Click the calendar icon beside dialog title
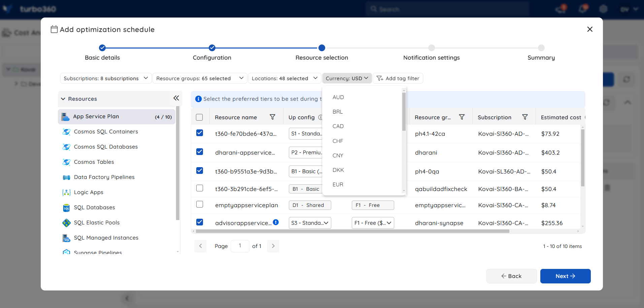This screenshot has height=308, width=644. 54,29
